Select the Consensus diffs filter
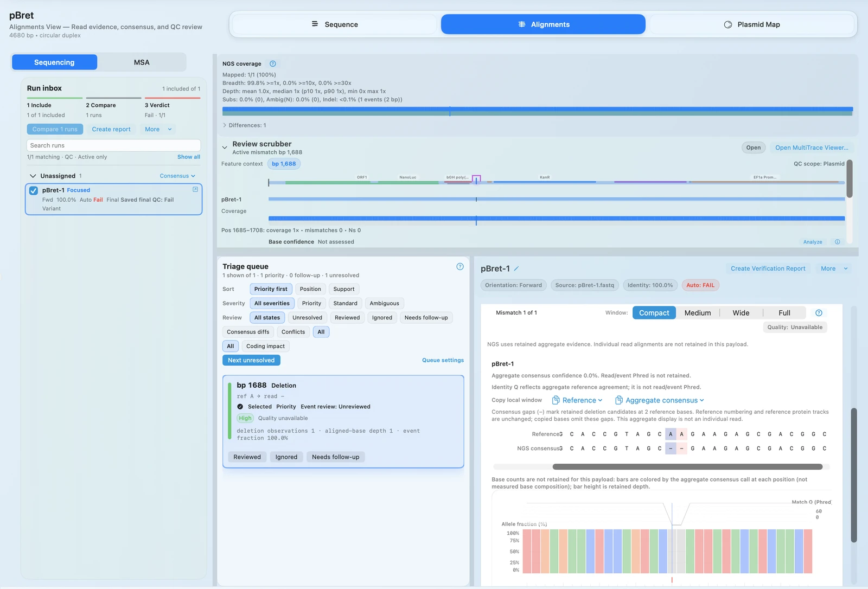Screen dimensions: 868x589 pyautogui.click(x=248, y=332)
